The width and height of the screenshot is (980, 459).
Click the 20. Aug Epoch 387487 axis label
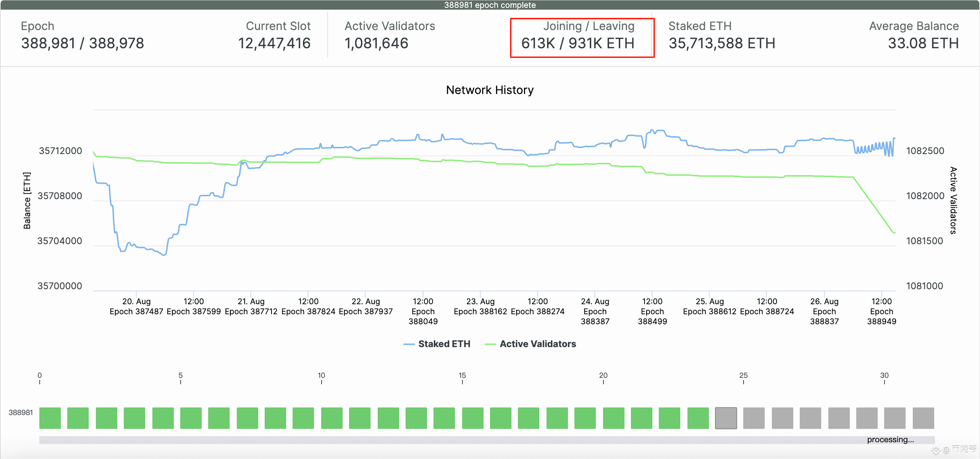[136, 306]
